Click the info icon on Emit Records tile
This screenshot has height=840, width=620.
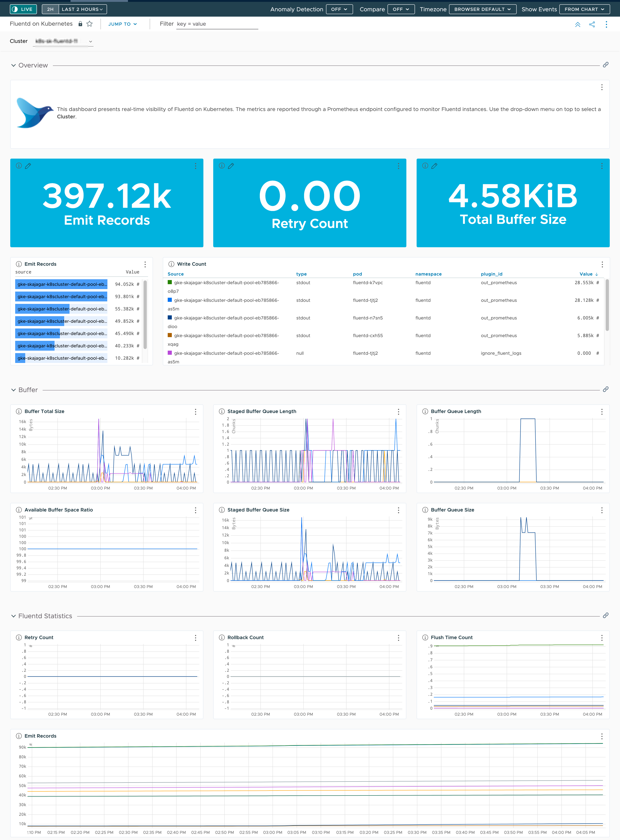pos(19,166)
